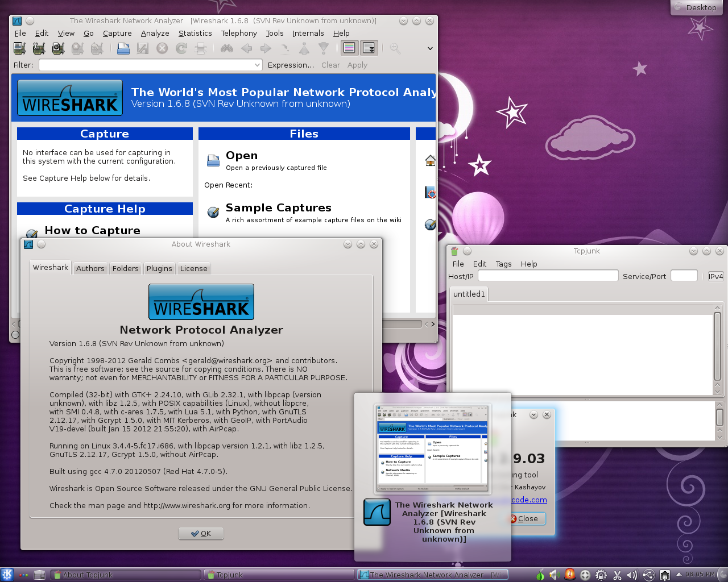Click the Klipper scissors tray icon
Image resolution: width=728 pixels, height=582 pixels.
pyautogui.click(x=617, y=575)
